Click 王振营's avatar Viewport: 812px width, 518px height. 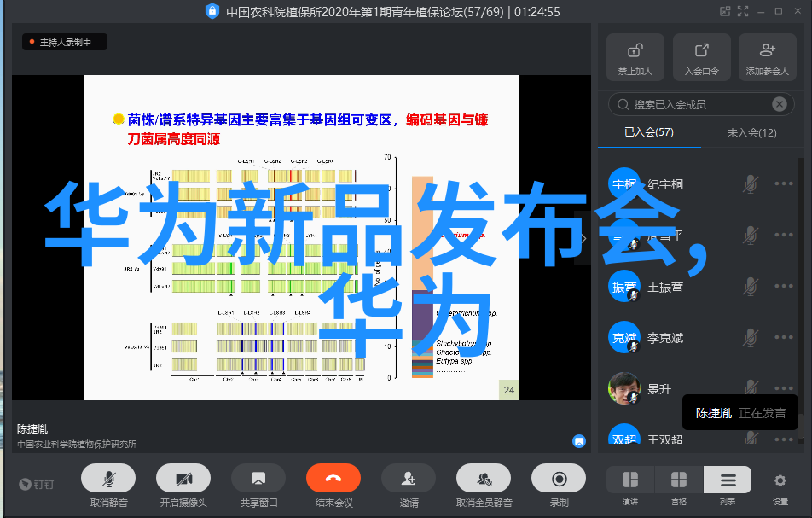pyautogui.click(x=624, y=287)
